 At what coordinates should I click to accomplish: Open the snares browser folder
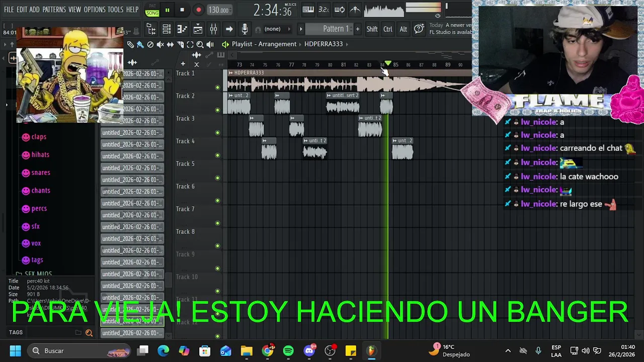(x=36, y=172)
